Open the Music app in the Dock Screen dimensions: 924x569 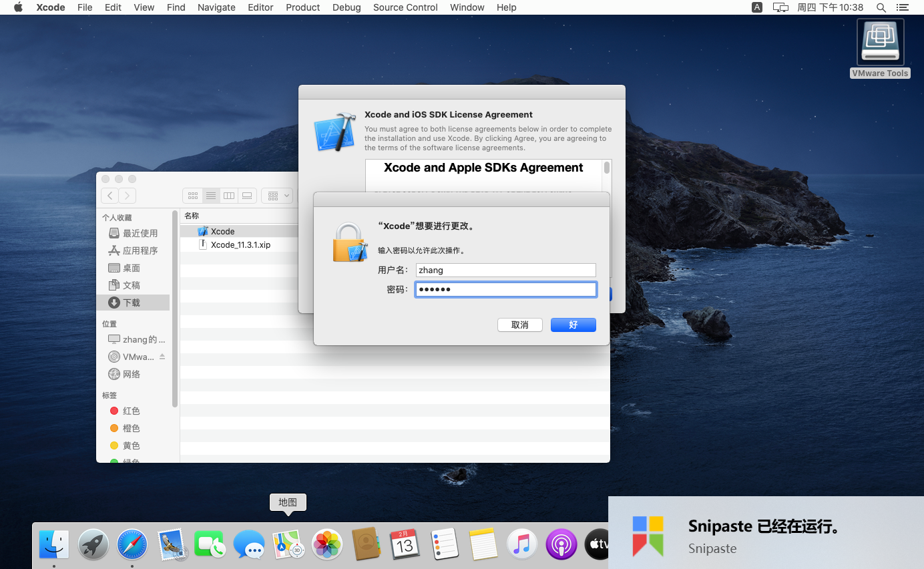[521, 544]
